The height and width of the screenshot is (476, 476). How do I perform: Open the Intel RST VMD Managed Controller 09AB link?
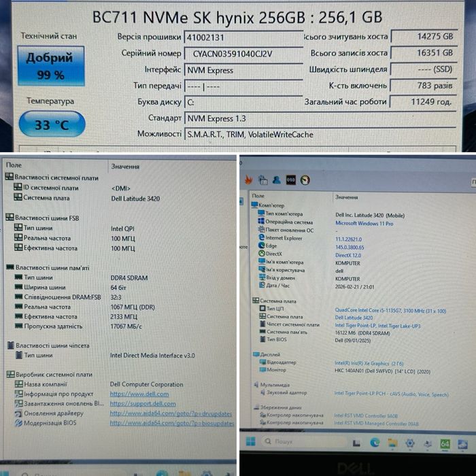pos(376,423)
